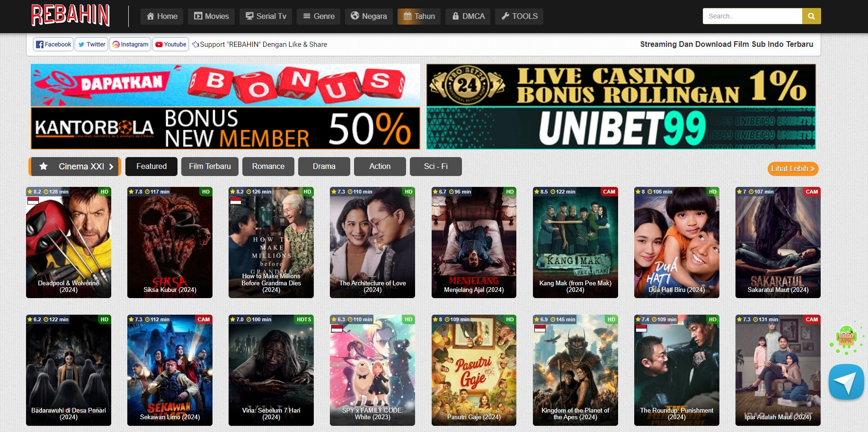Open the TOOLS menu
Image resolution: width=868 pixels, height=432 pixels.
(519, 16)
